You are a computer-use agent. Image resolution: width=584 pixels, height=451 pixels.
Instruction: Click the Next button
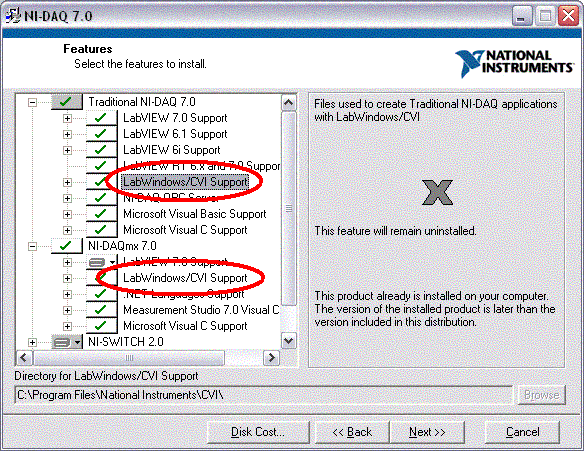427,432
